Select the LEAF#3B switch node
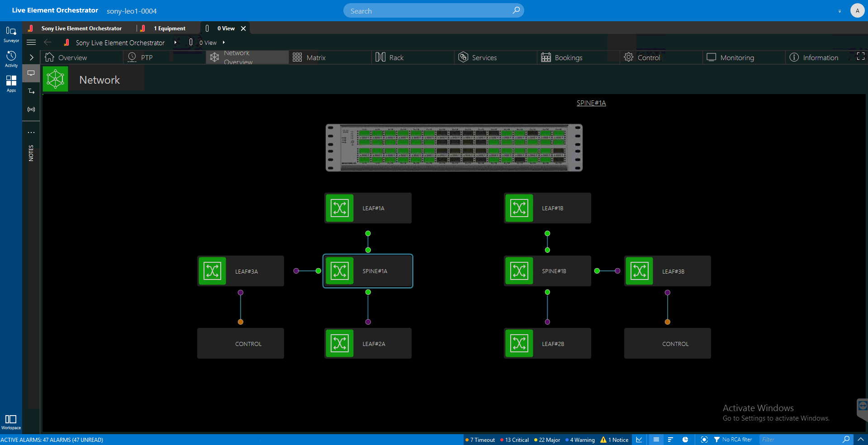 [668, 271]
